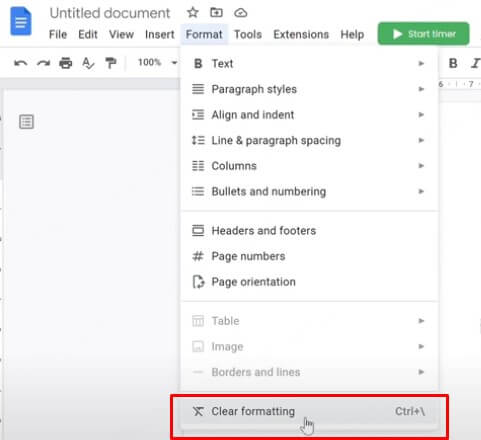This screenshot has width=481, height=440.
Task: Open the Insert menu
Action: [x=160, y=34]
